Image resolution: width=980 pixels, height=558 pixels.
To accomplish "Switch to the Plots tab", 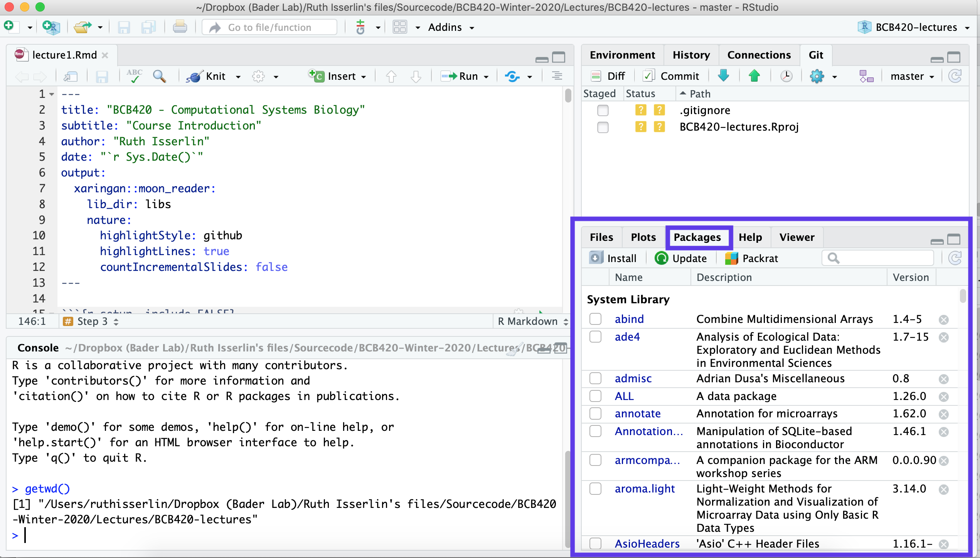I will point(643,237).
